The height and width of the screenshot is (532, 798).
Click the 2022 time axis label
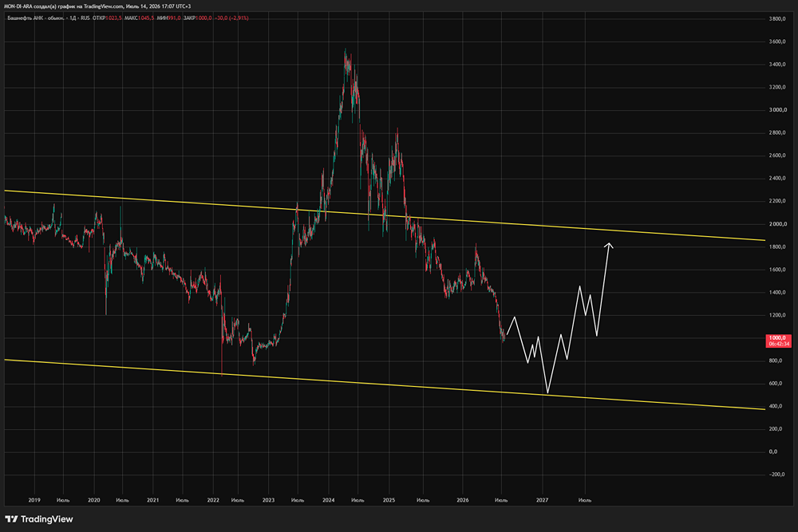point(213,500)
